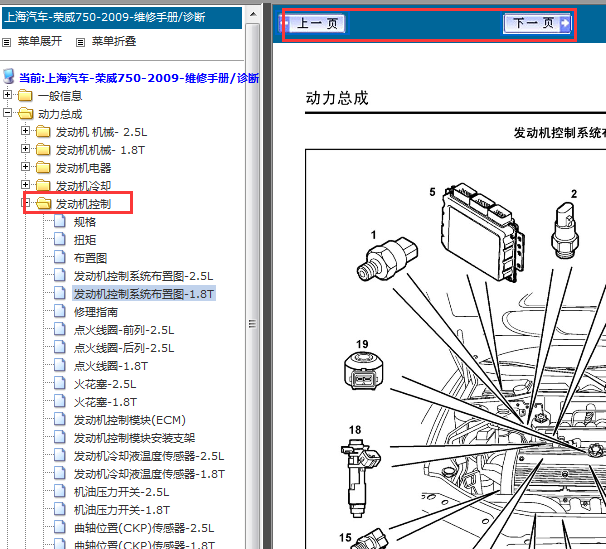The height and width of the screenshot is (549, 606).
Task: Open 发动机冷却液温度传感器-1.8T page
Action: (x=149, y=474)
